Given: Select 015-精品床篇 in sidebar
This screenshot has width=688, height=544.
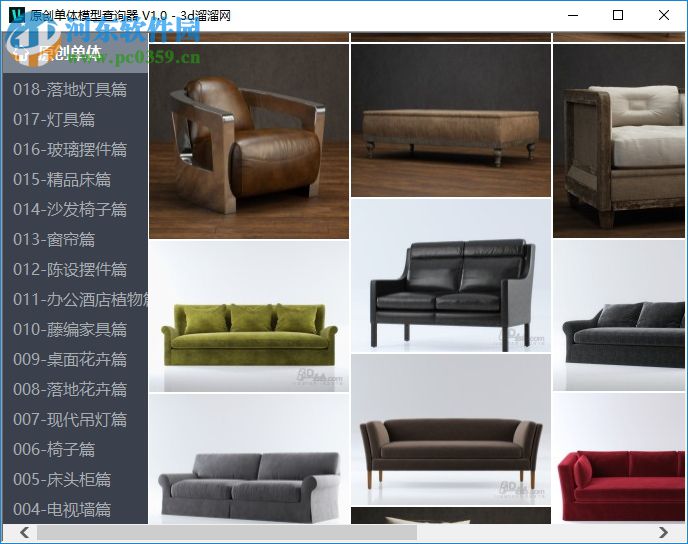Looking at the screenshot, I should click(62, 179).
